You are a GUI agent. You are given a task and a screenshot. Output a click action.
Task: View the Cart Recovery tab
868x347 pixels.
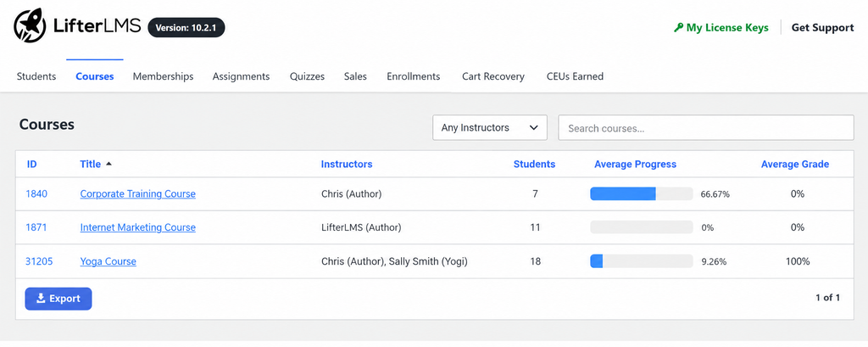pos(493,76)
